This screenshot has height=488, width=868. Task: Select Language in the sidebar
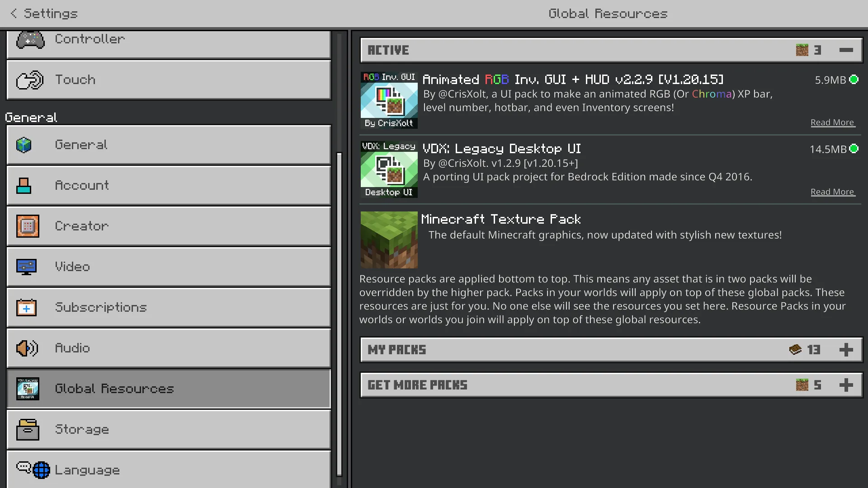click(169, 469)
